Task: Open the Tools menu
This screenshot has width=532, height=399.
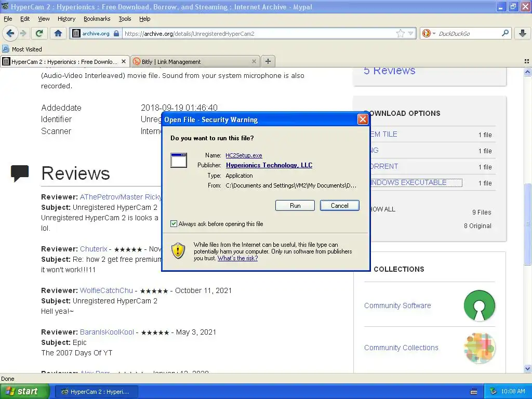Action: coord(125,19)
